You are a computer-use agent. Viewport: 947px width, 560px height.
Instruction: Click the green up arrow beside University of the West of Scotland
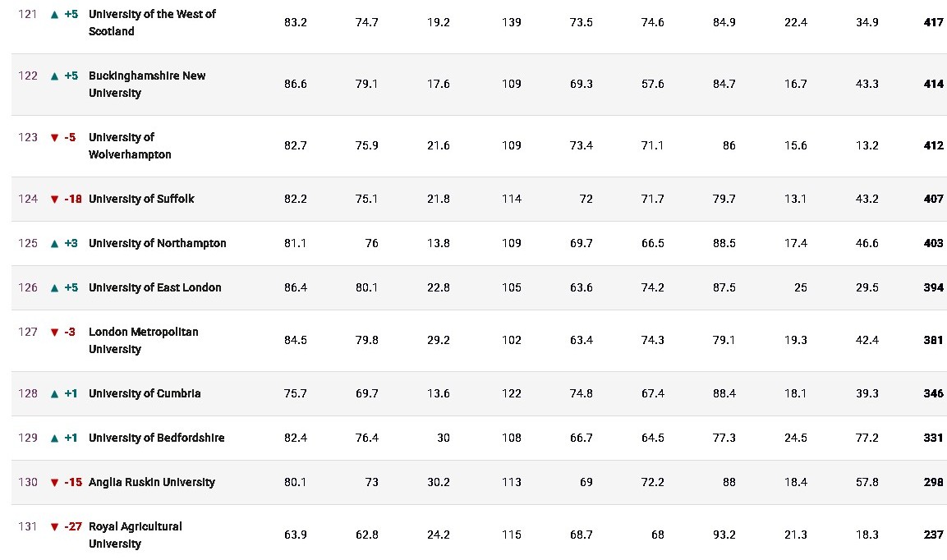(x=54, y=14)
